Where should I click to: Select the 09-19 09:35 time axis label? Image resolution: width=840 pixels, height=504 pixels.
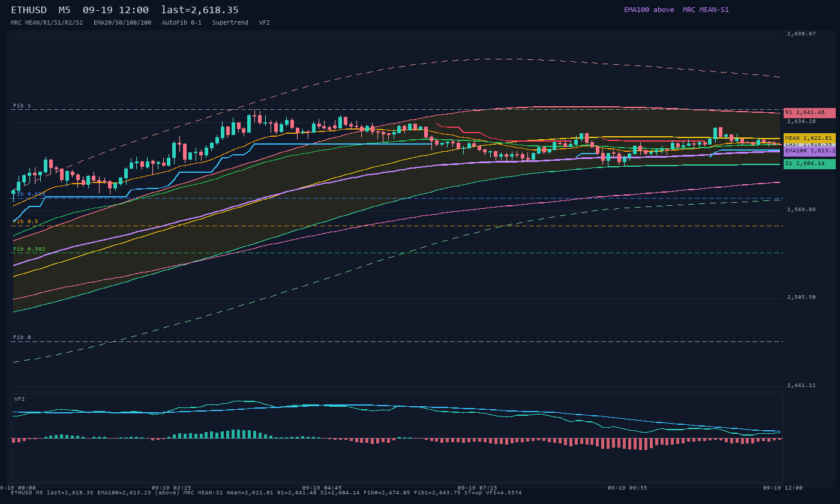[x=628, y=488]
